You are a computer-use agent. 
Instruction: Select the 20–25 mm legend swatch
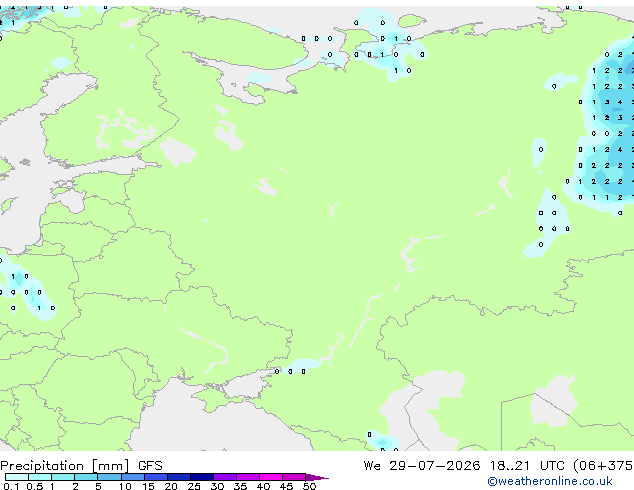pyautogui.click(x=178, y=477)
